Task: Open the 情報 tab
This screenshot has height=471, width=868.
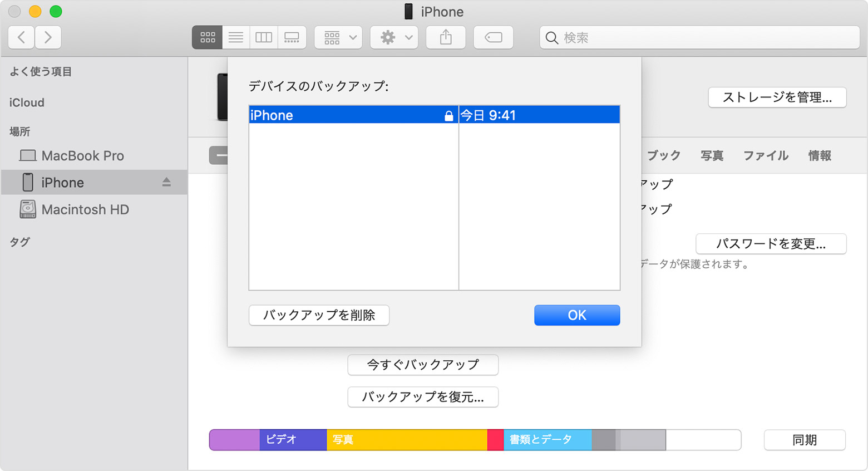Action: pyautogui.click(x=820, y=155)
